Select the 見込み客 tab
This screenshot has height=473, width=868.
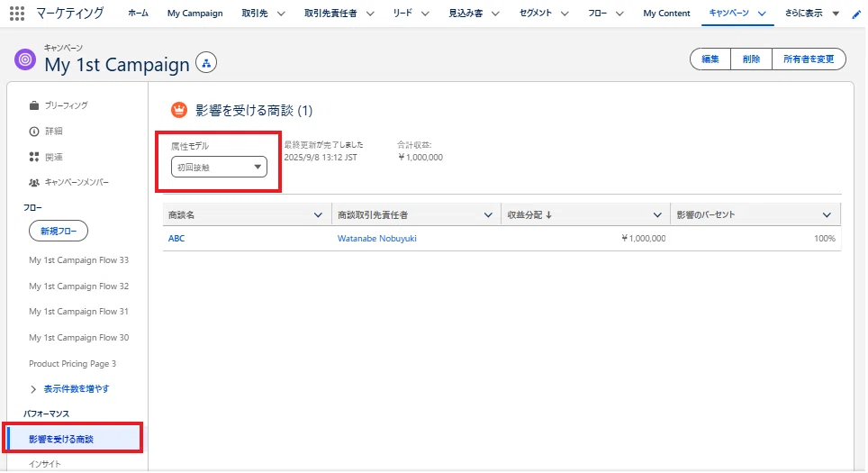click(466, 14)
